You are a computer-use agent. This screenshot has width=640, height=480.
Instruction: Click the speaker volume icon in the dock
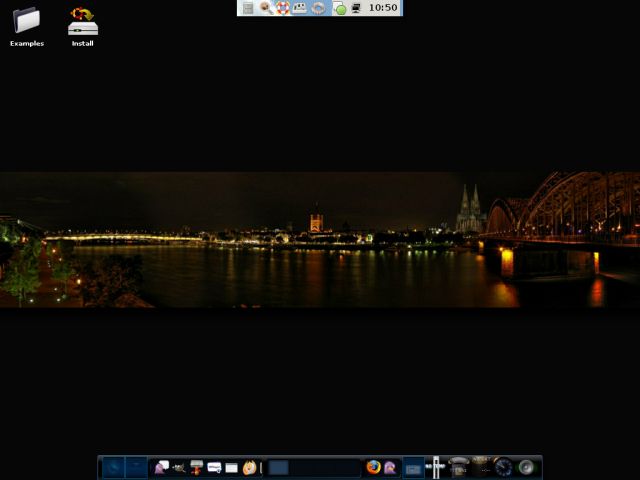click(526, 467)
